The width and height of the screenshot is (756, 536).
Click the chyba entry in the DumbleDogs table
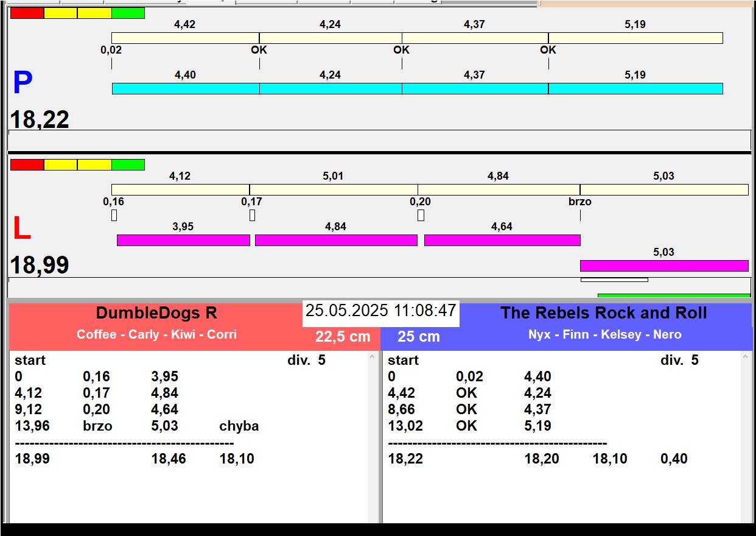239,426
